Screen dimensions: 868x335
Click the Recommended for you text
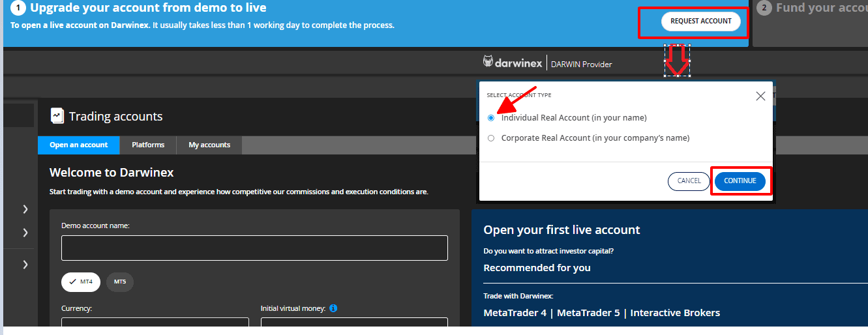point(537,267)
